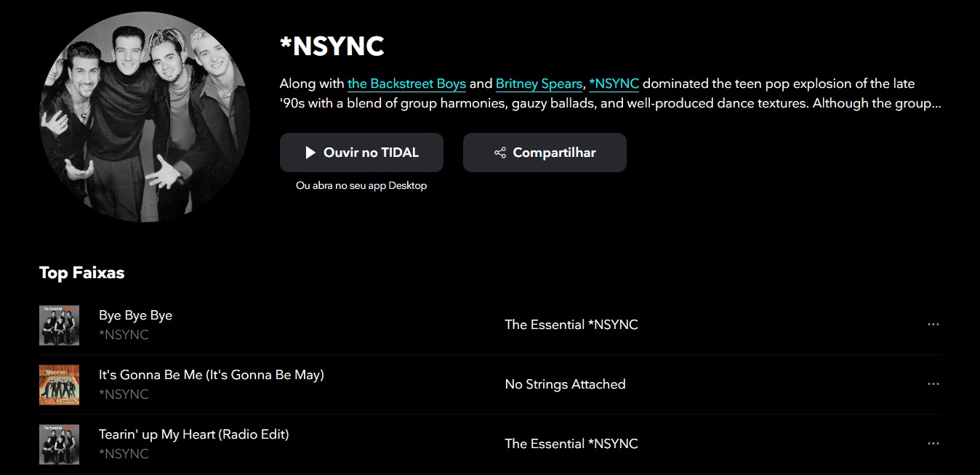The height and width of the screenshot is (475, 980).
Task: Open the Britney Spears link
Action: pyautogui.click(x=539, y=84)
